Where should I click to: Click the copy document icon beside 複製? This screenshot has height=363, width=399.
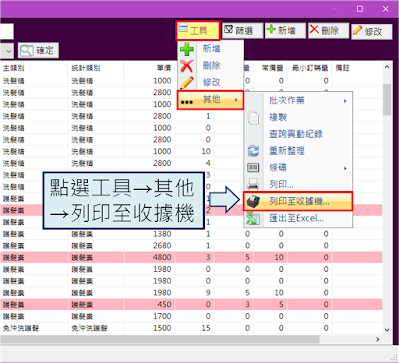coord(253,118)
